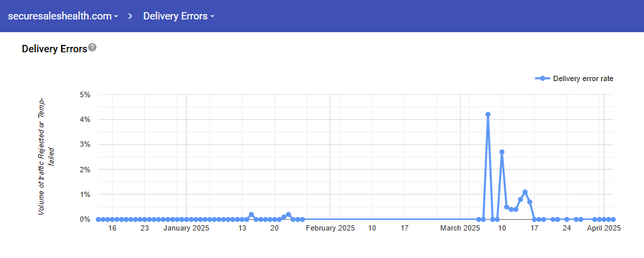644x258 pixels.
Task: Open the securesaleshealth.com domain dropdown
Action: (x=63, y=16)
